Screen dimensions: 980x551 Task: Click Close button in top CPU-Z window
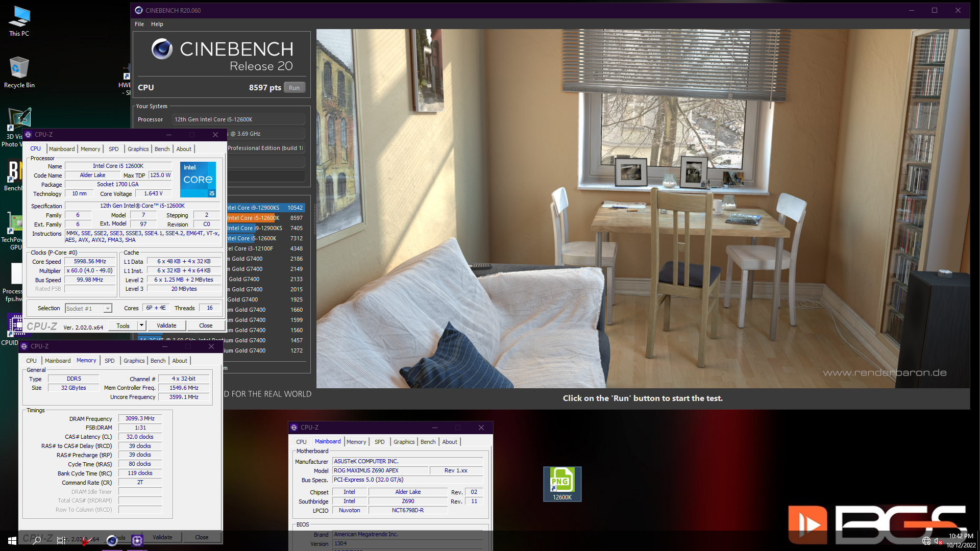click(206, 325)
